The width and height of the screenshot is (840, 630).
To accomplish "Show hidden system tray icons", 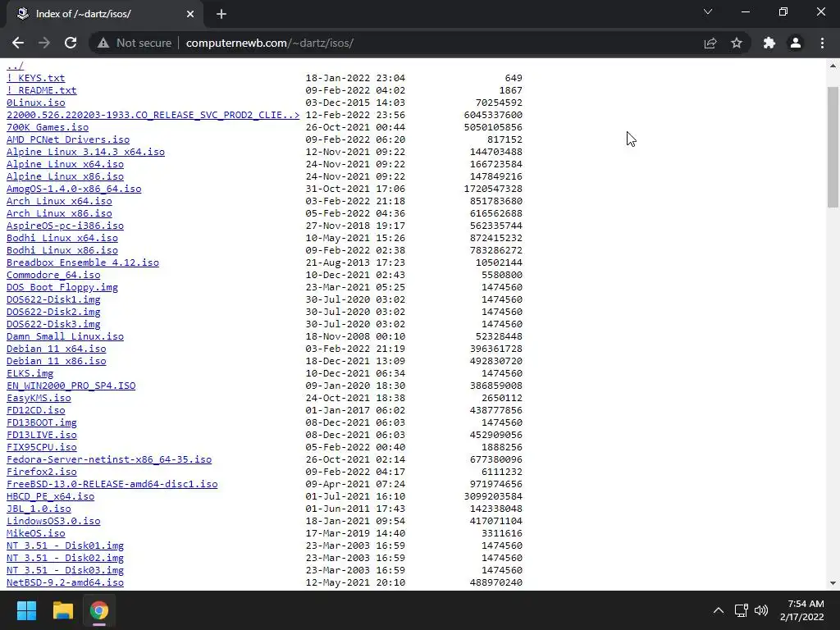I will tap(719, 610).
